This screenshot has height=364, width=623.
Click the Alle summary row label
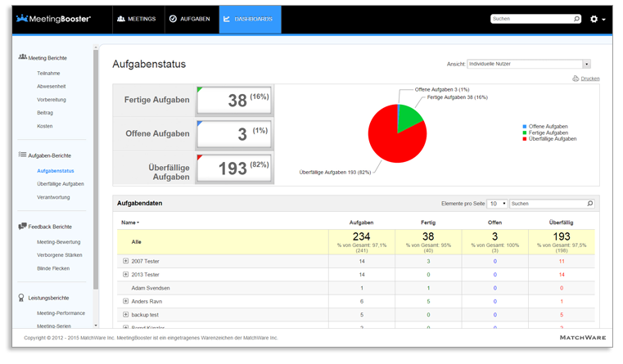pyautogui.click(x=136, y=242)
